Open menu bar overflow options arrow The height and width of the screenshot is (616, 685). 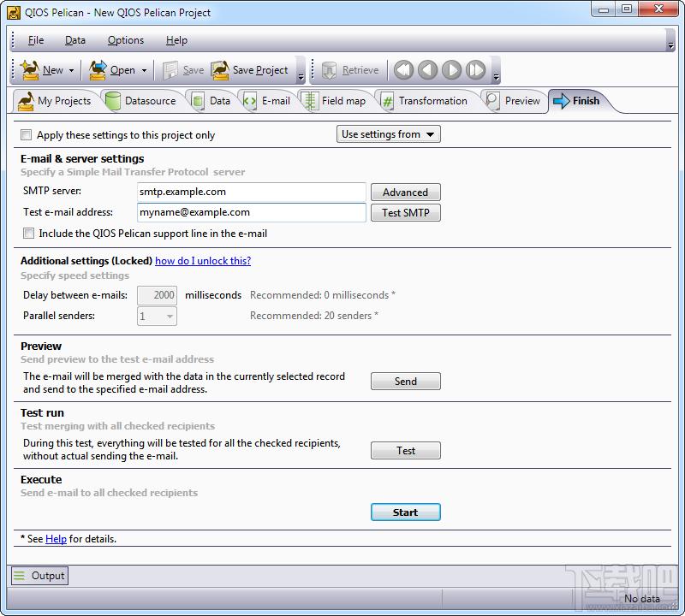(x=670, y=45)
